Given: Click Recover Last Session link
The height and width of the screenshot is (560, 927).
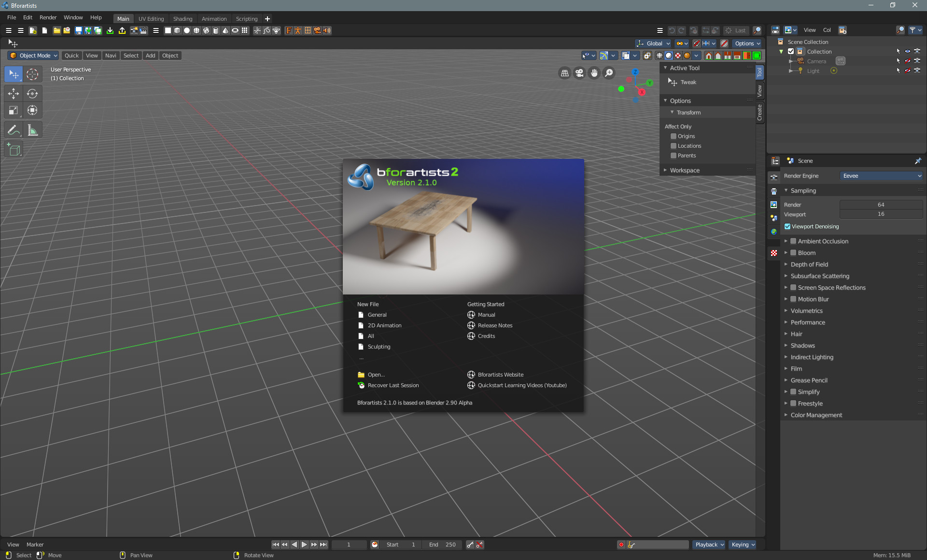Looking at the screenshot, I should pyautogui.click(x=393, y=385).
